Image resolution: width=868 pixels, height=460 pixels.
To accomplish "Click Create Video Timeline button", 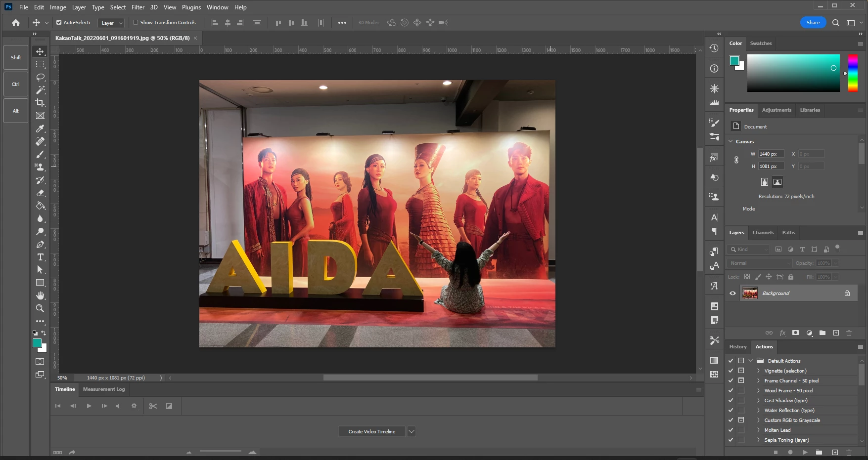I will tap(372, 431).
